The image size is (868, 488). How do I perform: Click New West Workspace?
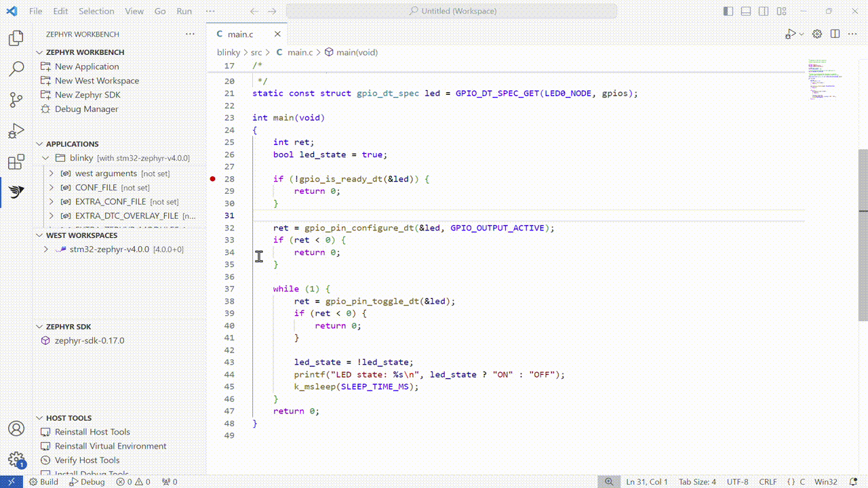click(x=96, y=81)
